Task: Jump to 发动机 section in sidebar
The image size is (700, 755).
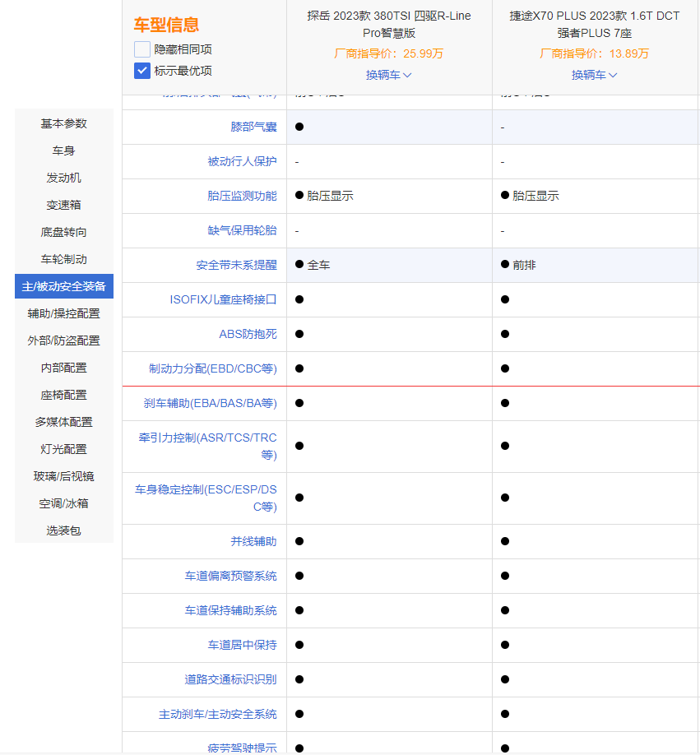Action: point(64,178)
